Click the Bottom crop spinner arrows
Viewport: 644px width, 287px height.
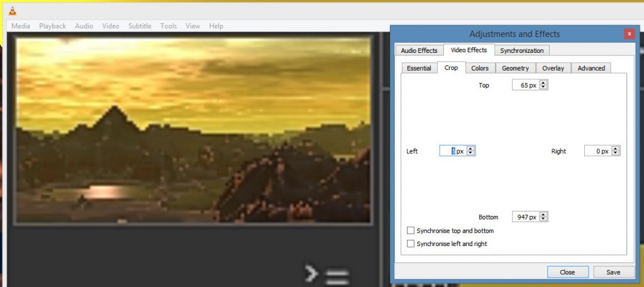pyautogui.click(x=543, y=217)
